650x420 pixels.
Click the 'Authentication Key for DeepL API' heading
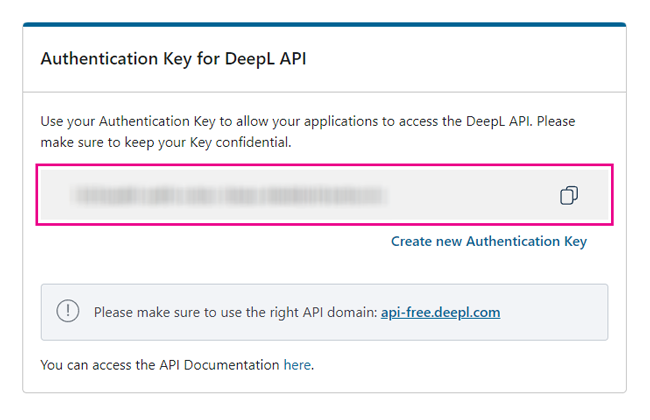(173, 59)
